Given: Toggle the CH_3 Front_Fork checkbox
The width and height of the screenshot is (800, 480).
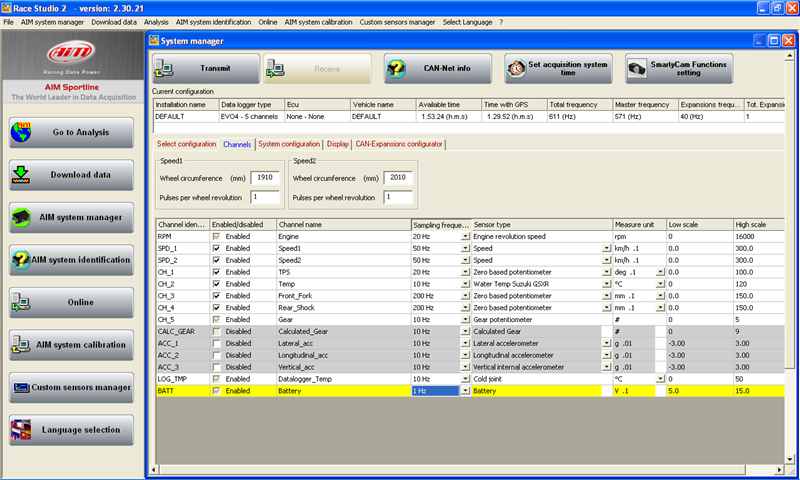Looking at the screenshot, I should tap(216, 296).
